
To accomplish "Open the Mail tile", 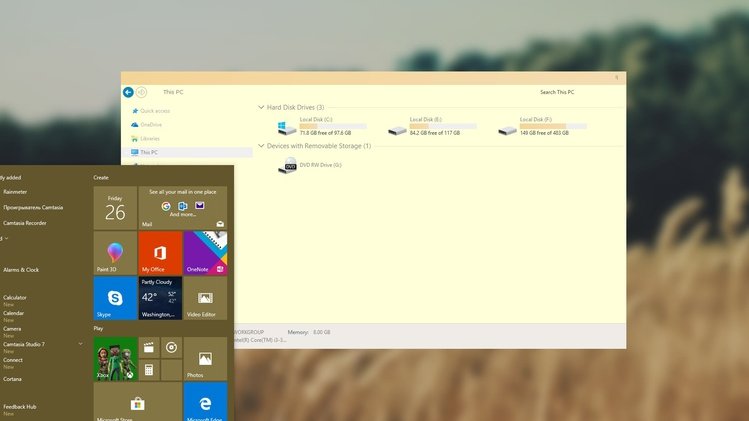I will pos(182,208).
